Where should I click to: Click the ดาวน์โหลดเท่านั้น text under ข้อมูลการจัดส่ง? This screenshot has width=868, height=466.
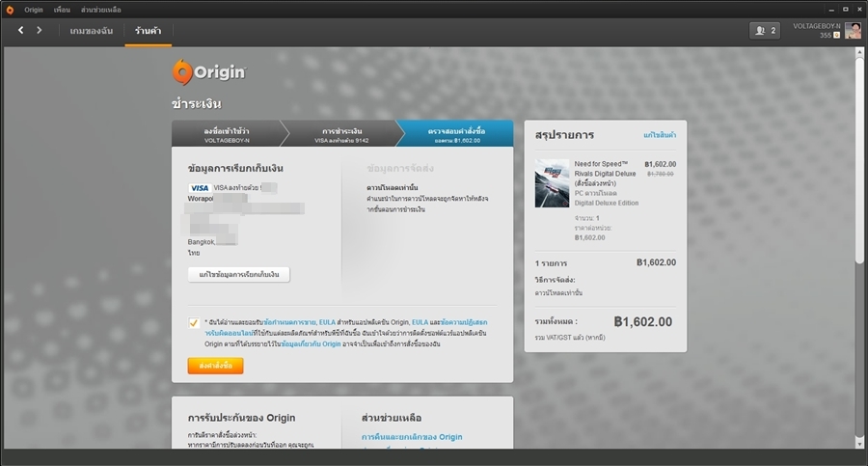point(392,188)
